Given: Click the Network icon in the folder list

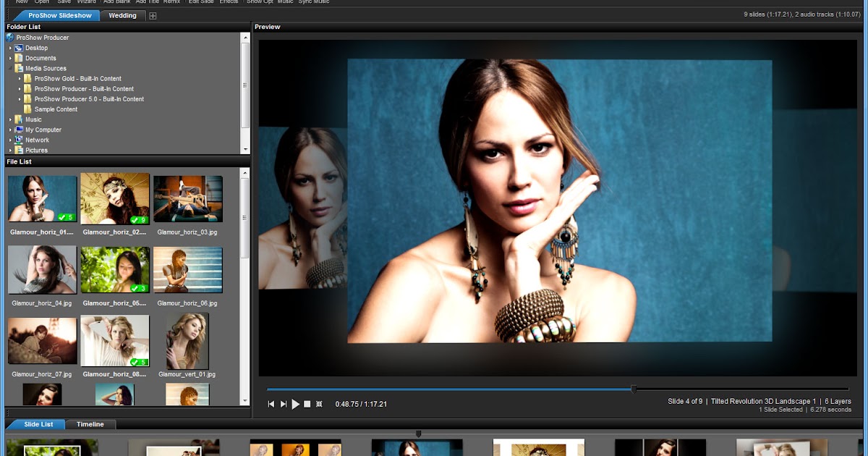Looking at the screenshot, I should [x=19, y=140].
